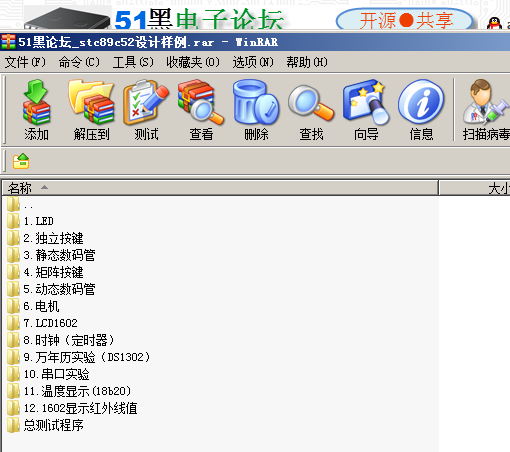Click the 删除 (Delete) trash icon
510x452 pixels.
pos(256,110)
